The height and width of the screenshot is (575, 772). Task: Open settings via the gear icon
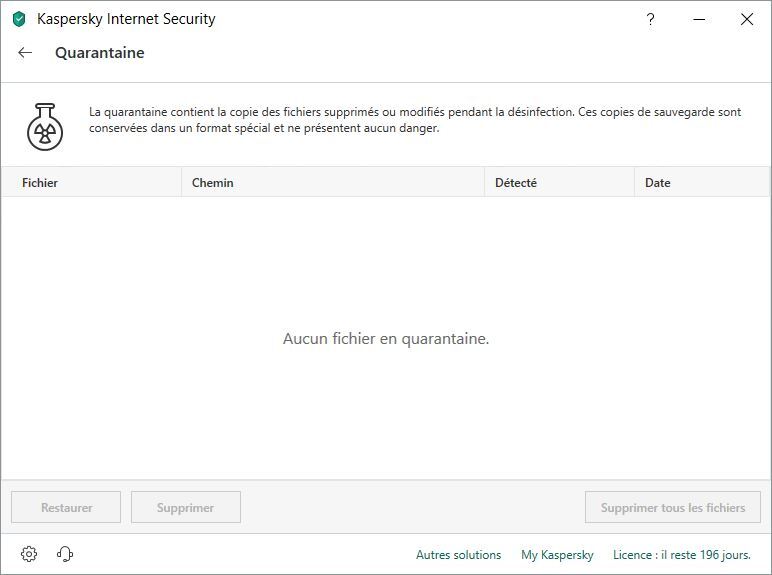pyautogui.click(x=29, y=554)
